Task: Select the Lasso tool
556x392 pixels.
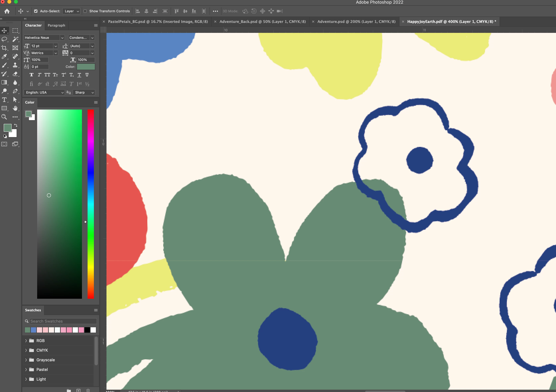Action: [x=4, y=39]
